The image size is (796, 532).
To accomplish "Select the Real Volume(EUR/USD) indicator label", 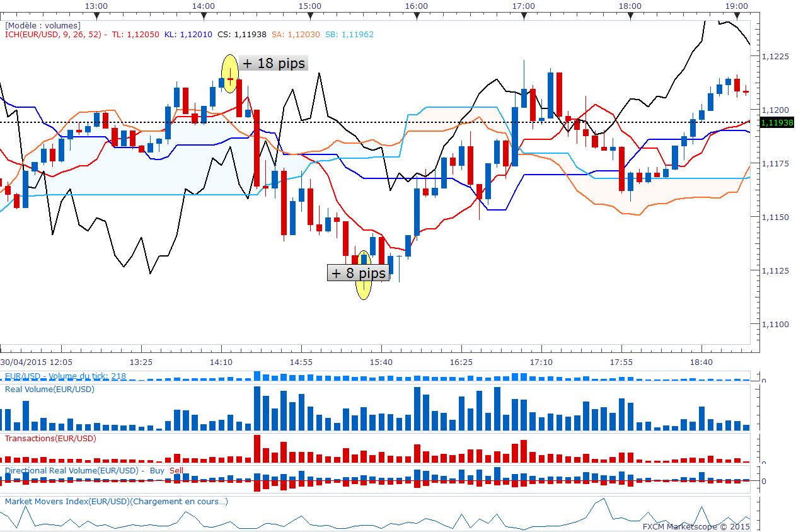I will 50,390.
